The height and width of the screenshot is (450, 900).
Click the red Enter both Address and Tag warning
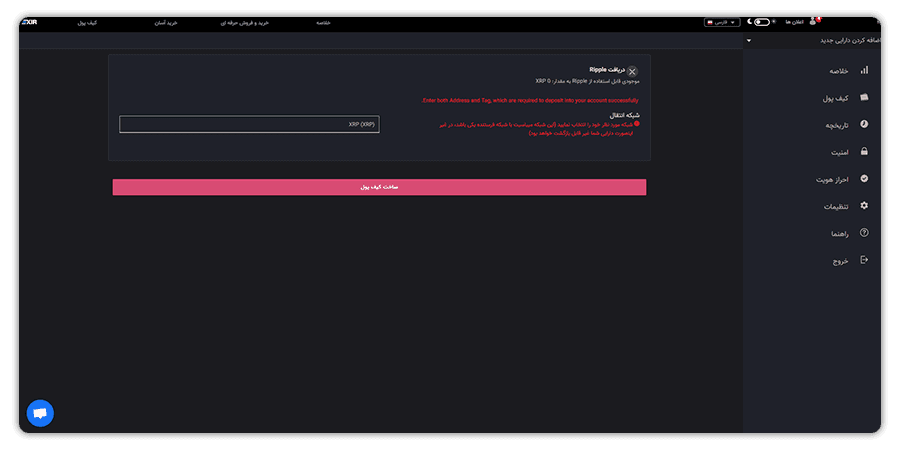pos(530,100)
